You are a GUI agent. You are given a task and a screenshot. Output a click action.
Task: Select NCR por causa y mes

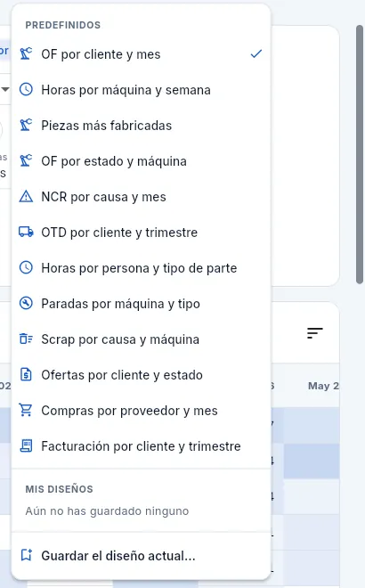pos(141,197)
